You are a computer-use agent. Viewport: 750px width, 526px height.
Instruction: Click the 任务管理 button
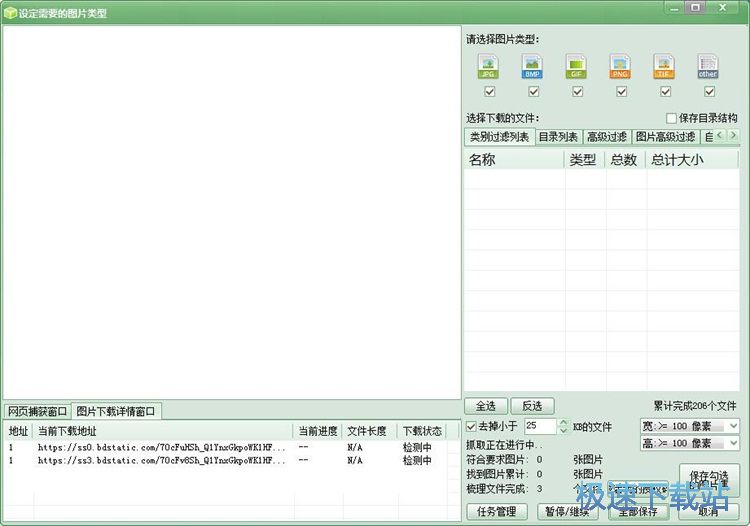[x=496, y=511]
